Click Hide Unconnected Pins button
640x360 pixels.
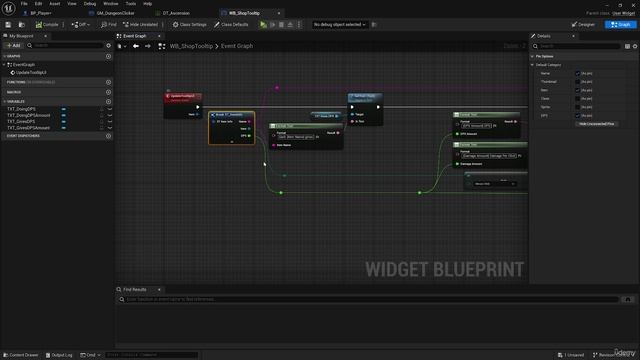(596, 124)
